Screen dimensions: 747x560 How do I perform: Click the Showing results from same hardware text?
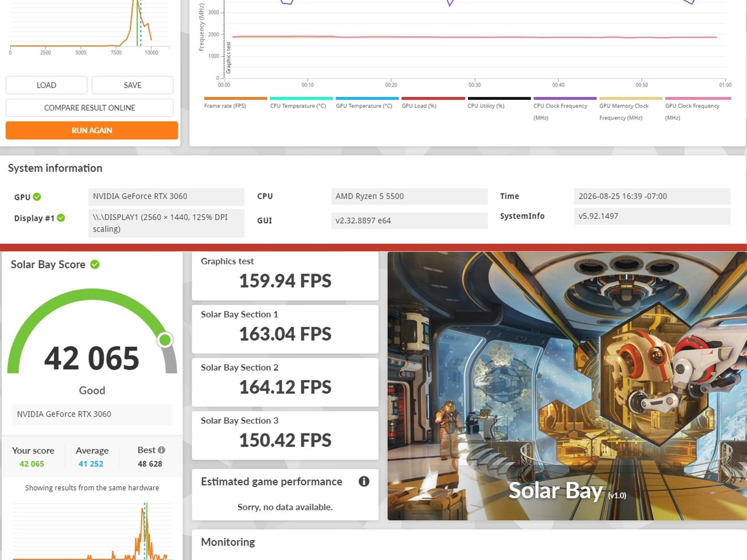[92, 488]
